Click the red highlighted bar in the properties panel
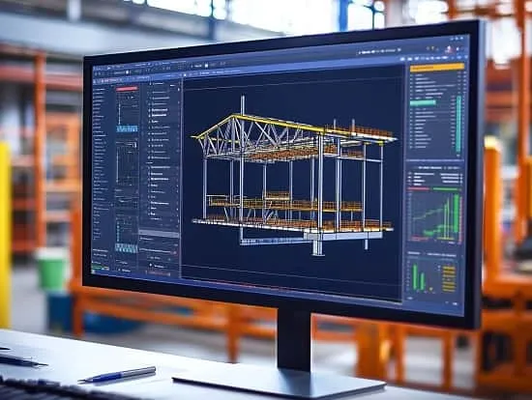 pos(128,89)
